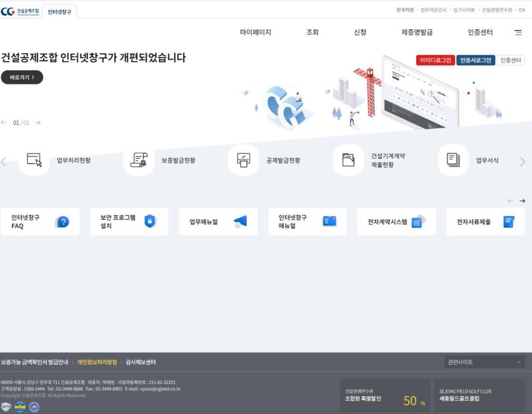Click the 바로가기 banner button

tap(22, 78)
